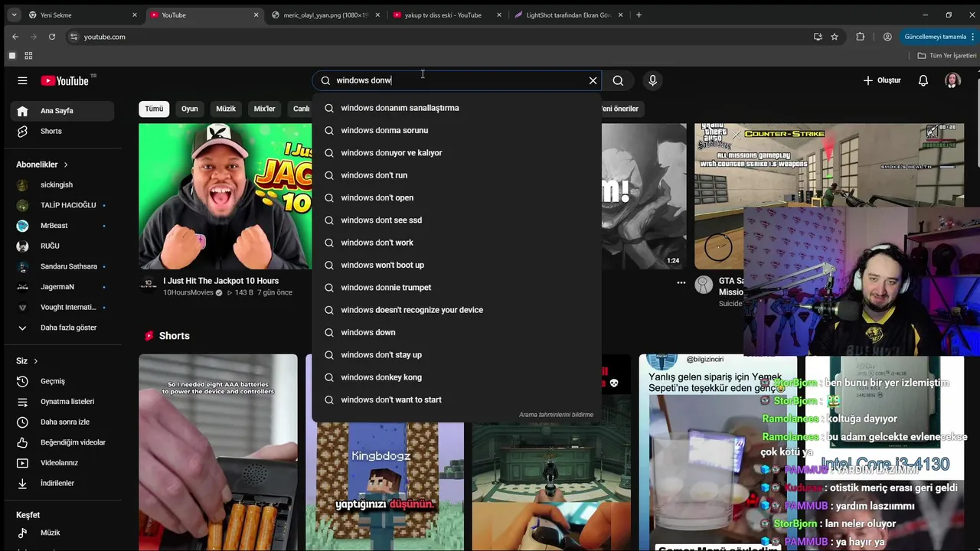Viewport: 980px width, 551px height.
Task: Reload the page in Chrome
Action: click(x=52, y=37)
